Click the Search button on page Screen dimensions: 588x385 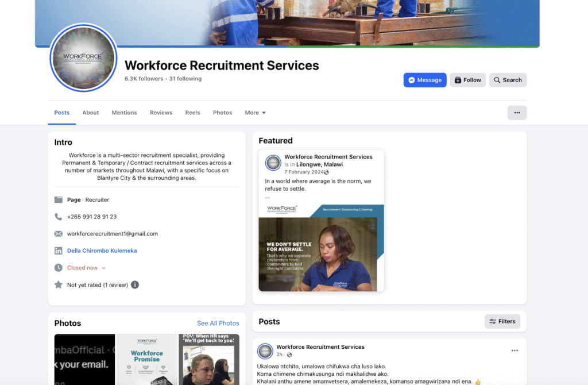[x=508, y=80]
